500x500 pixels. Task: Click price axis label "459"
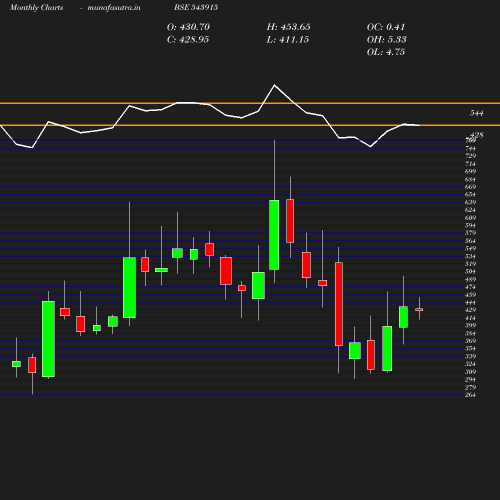pyautogui.click(x=470, y=295)
